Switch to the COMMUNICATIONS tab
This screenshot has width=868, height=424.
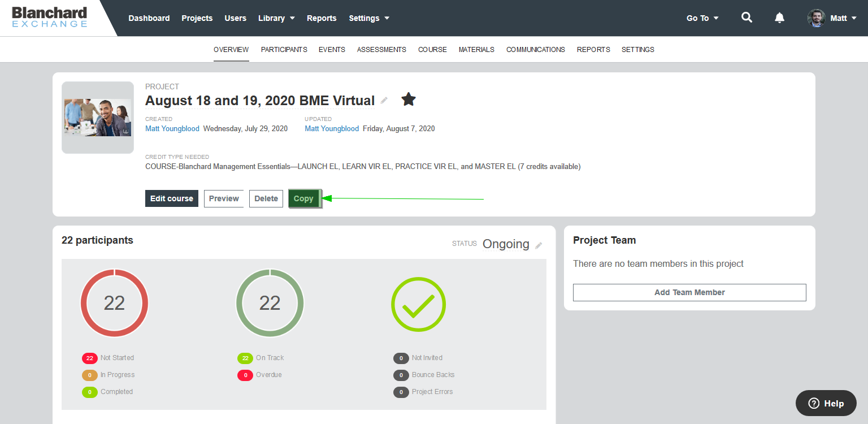pos(536,50)
